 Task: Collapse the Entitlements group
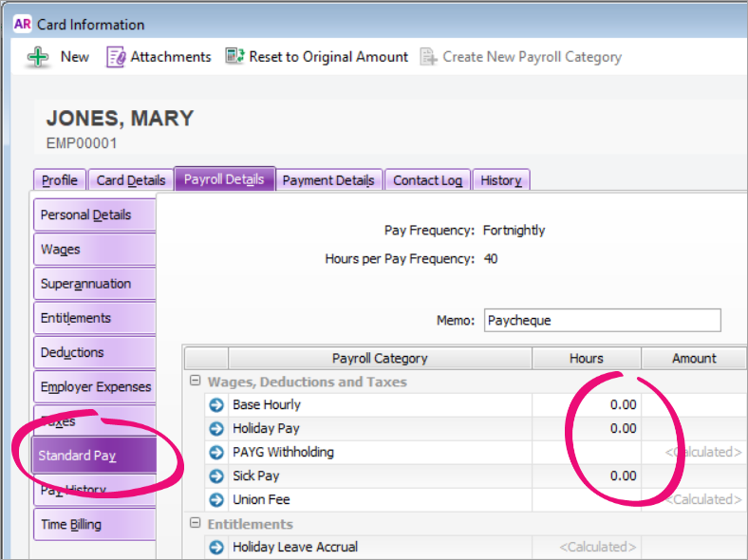[x=196, y=524]
